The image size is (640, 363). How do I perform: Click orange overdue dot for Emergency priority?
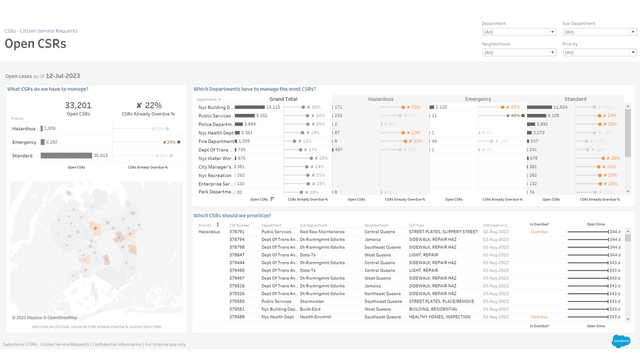pos(179,142)
